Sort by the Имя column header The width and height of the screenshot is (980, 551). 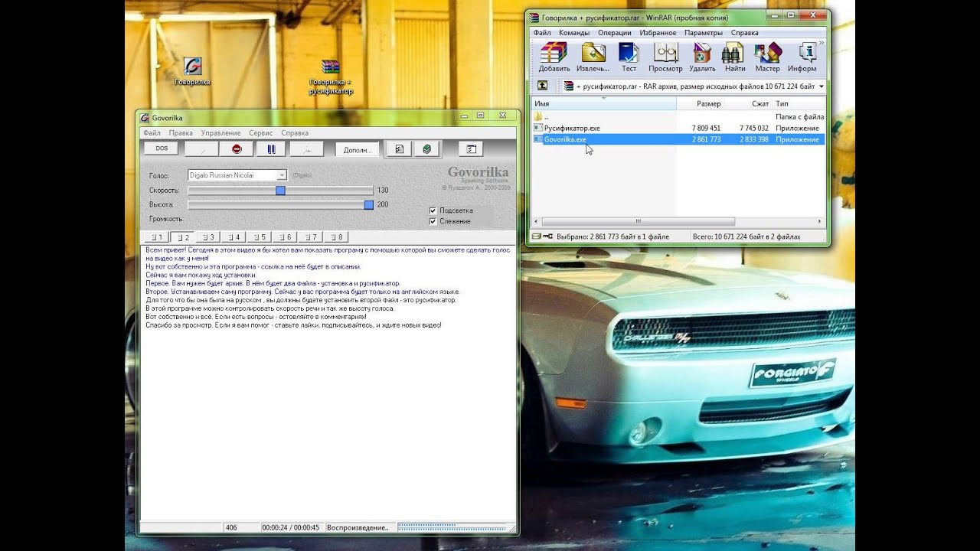pyautogui.click(x=604, y=103)
